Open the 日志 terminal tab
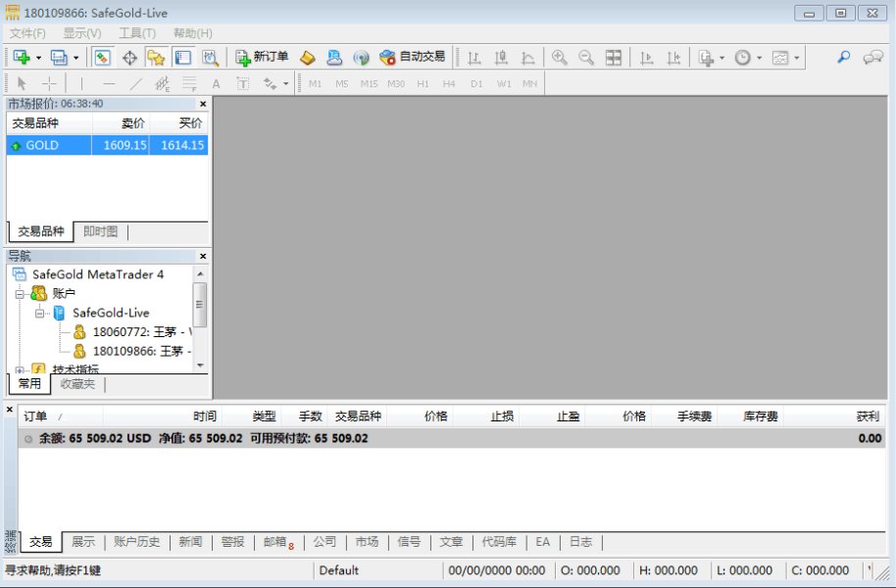This screenshot has height=588, width=896. [581, 542]
